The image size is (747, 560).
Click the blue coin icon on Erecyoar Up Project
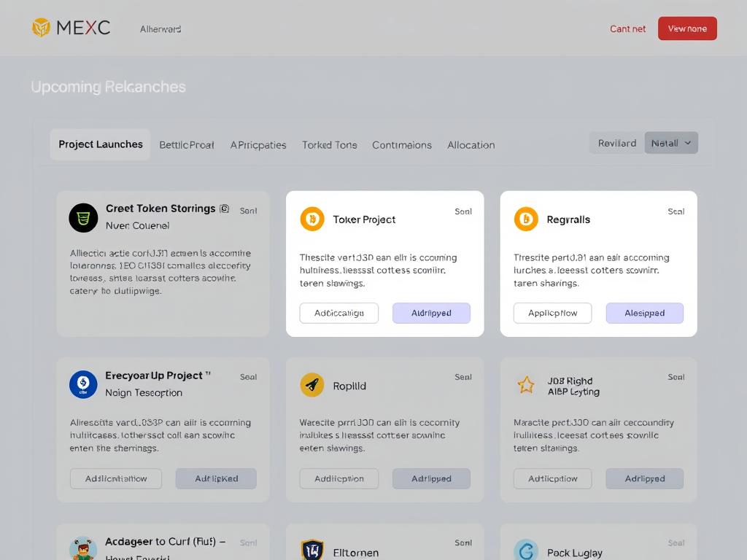82,384
